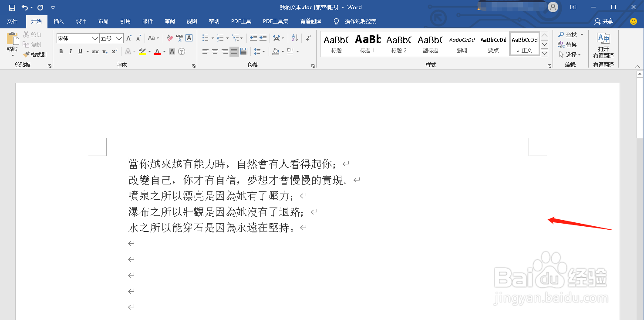Toggle character shading
Image resolution: width=644 pixels, height=320 pixels.
[172, 51]
